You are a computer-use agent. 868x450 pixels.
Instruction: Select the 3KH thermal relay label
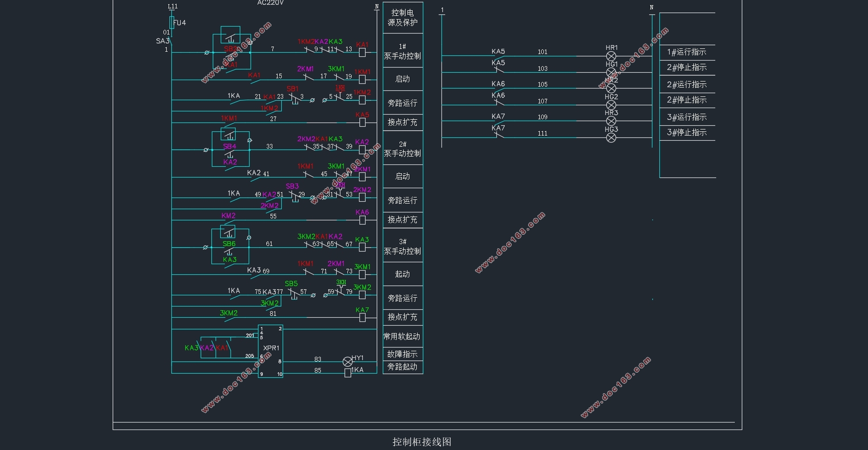pos(341,282)
